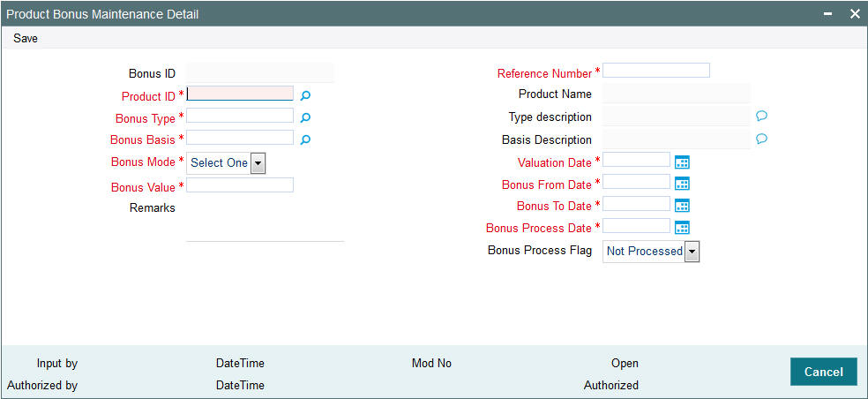
Task: Click the 'Authorized by' footer label
Action: tap(42, 385)
